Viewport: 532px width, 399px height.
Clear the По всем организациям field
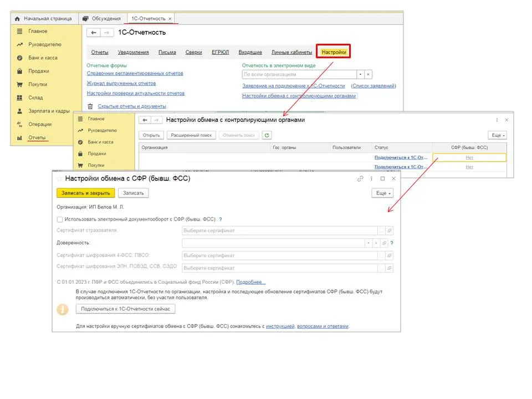(x=368, y=74)
